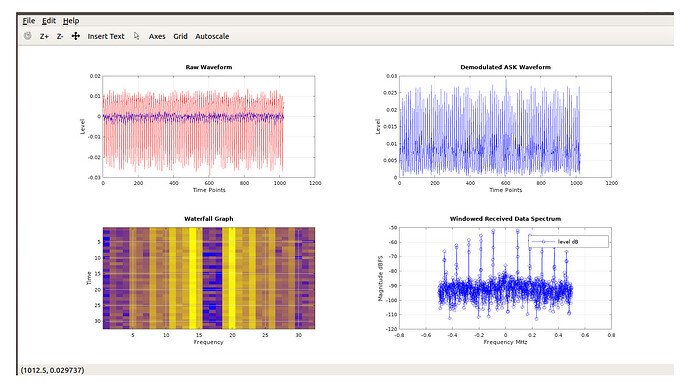Click the Time Points label under ASK plot
This screenshot has width=690, height=387.
point(506,190)
